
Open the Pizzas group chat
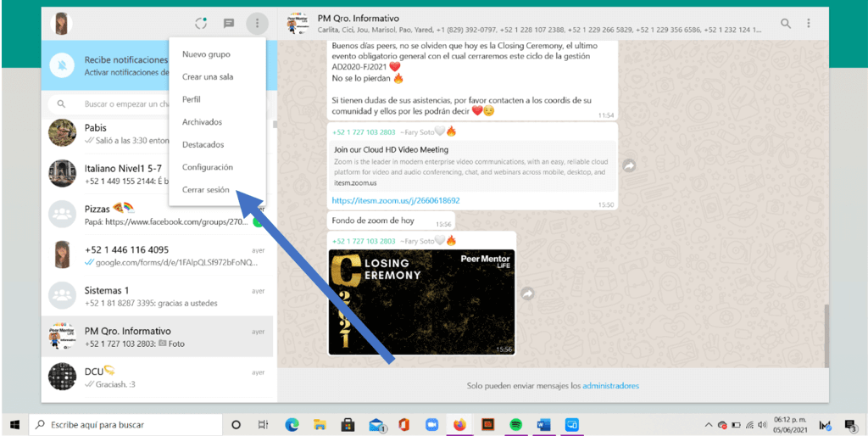(157, 215)
